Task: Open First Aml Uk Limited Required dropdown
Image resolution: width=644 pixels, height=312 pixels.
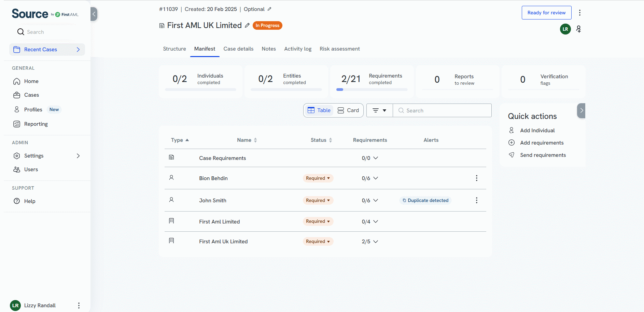Action: [318, 242]
